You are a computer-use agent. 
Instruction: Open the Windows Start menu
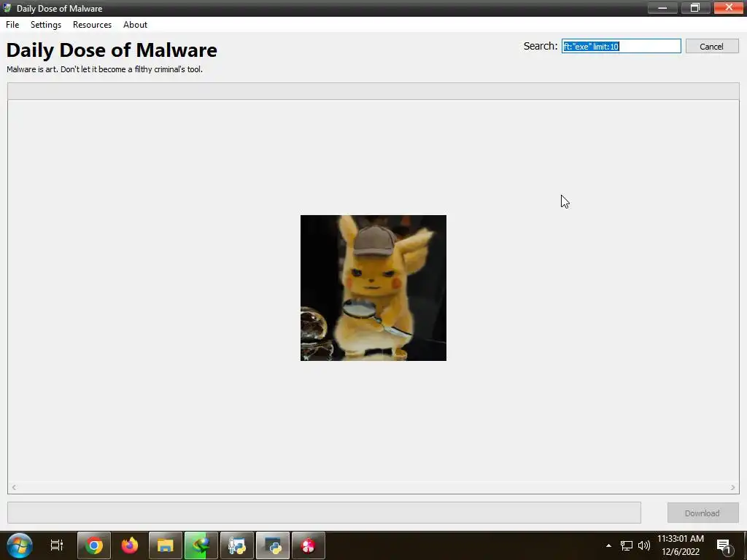19,545
